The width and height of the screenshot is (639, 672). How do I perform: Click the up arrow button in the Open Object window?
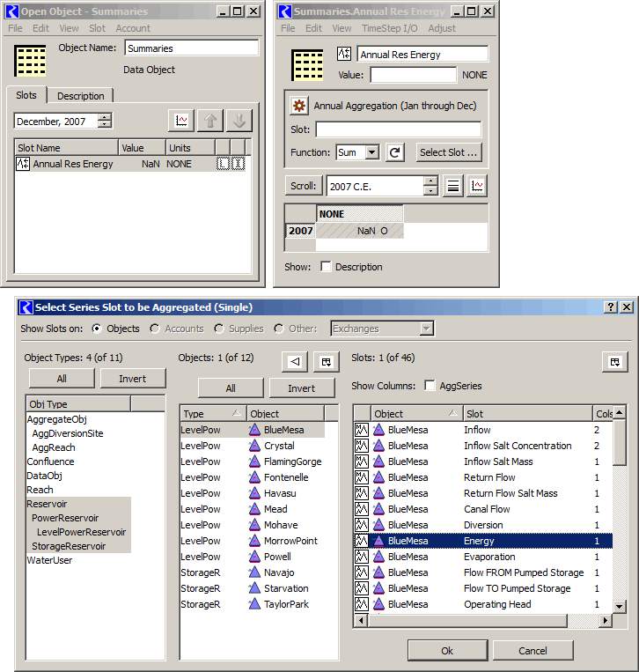(210, 121)
